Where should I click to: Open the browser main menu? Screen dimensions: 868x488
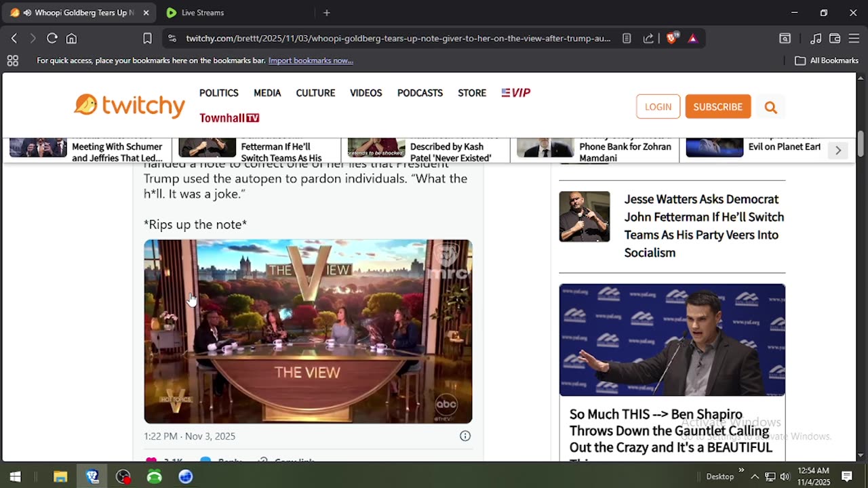click(854, 39)
